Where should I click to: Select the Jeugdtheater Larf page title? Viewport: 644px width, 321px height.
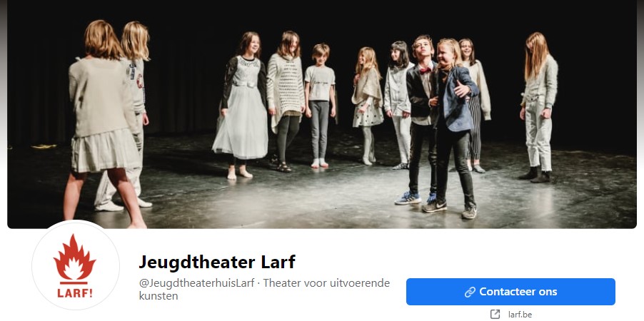point(217,262)
